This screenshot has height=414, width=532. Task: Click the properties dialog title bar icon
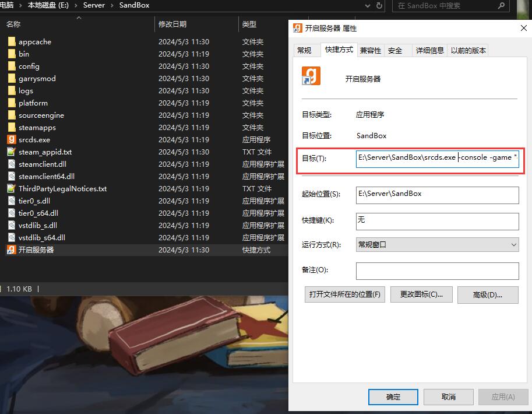point(298,28)
